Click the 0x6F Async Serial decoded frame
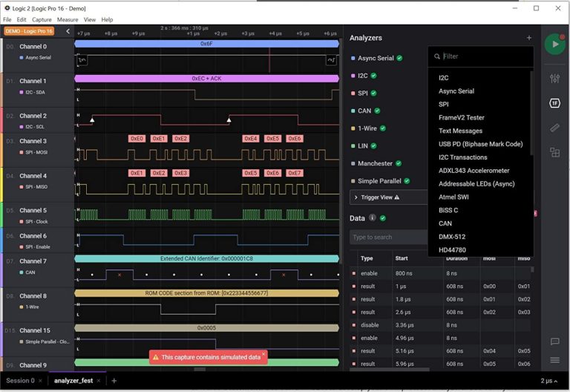The height and width of the screenshot is (392, 570). (206, 44)
